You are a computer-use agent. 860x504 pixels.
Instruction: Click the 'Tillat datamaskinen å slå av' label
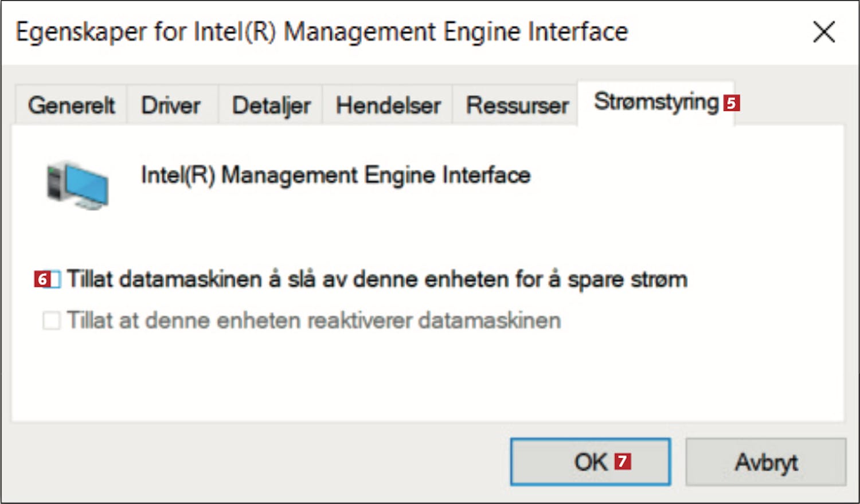point(377,280)
